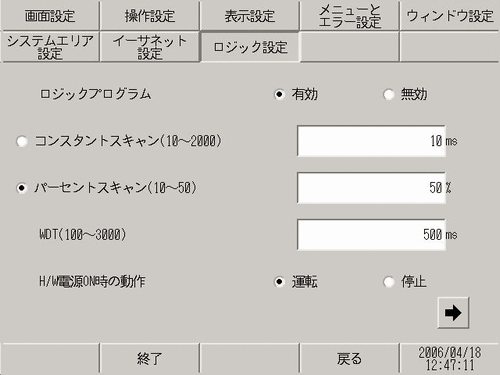Go to next page with arrow button
The width and height of the screenshot is (500, 375).
pos(453,313)
